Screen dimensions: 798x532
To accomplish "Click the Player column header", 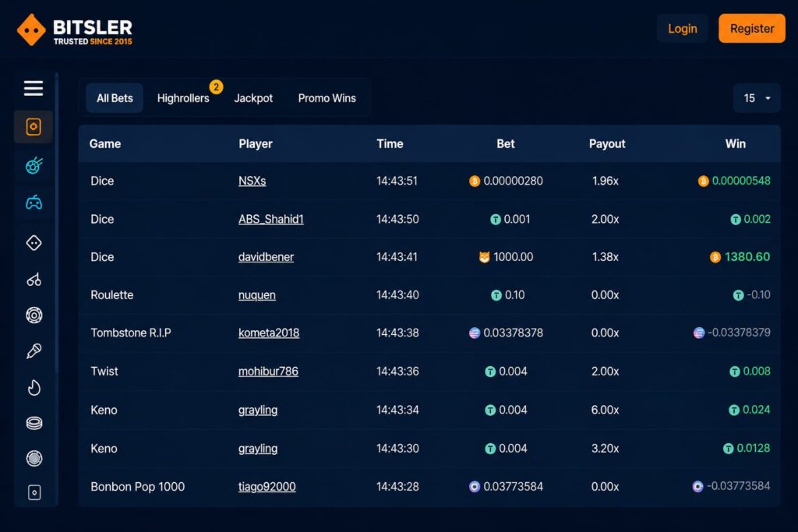I will (256, 144).
